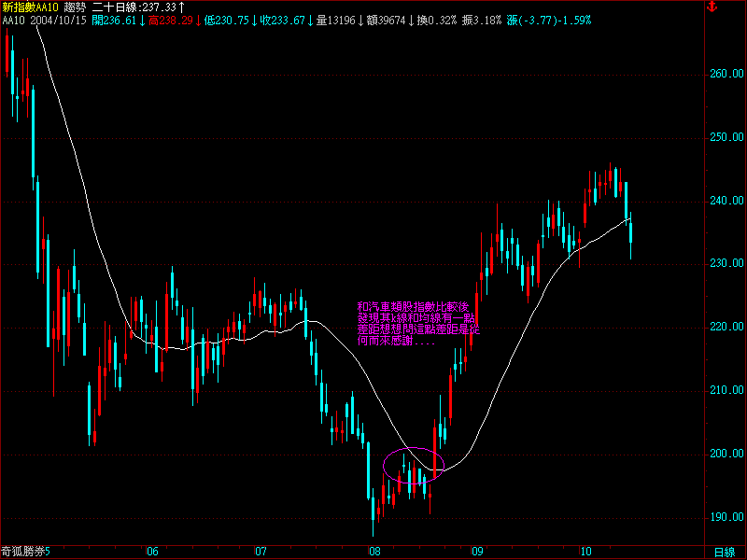Click the magenta ellipse annotation on chart

click(x=413, y=464)
